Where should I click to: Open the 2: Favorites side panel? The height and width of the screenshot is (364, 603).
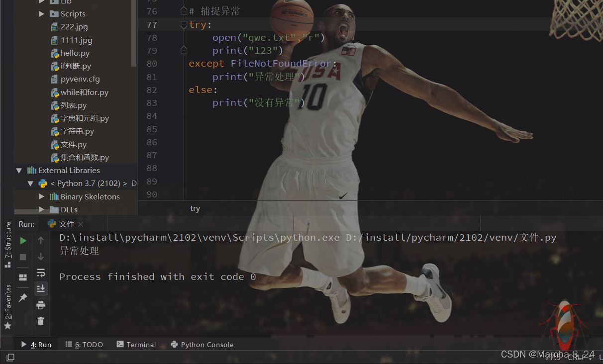[x=7, y=306]
